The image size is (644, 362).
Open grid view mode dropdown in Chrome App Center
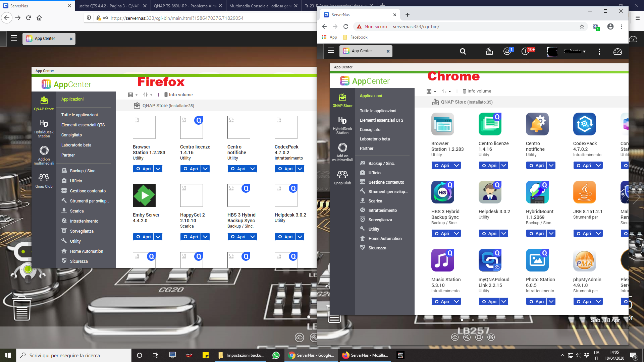(431, 91)
